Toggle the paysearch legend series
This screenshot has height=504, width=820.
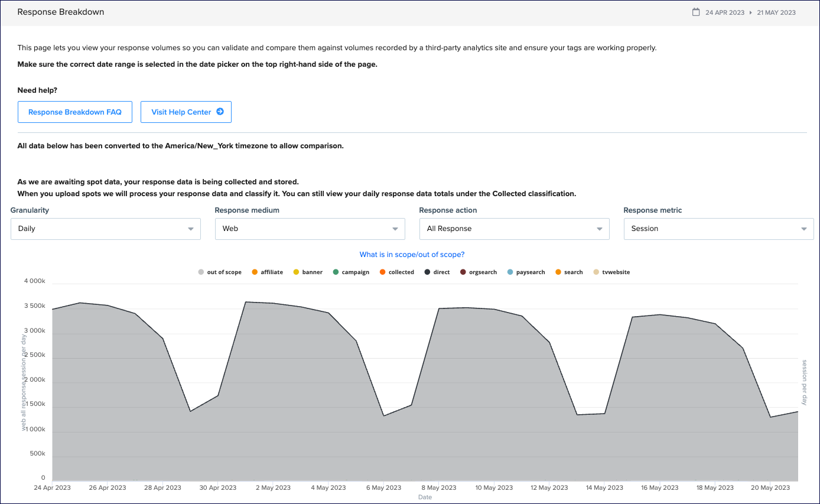click(526, 272)
